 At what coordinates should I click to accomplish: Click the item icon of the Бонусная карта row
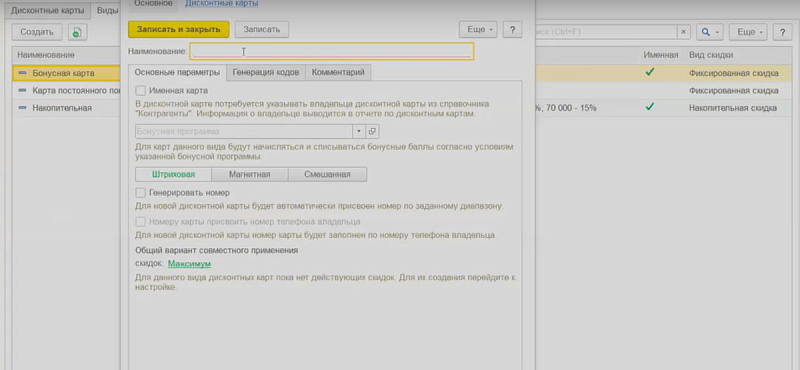(22, 73)
